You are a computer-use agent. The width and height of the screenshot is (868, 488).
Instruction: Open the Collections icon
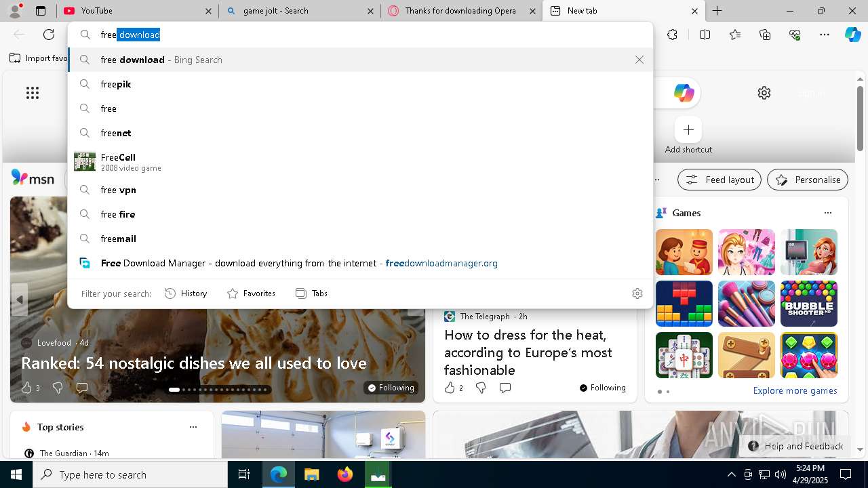[x=765, y=35]
